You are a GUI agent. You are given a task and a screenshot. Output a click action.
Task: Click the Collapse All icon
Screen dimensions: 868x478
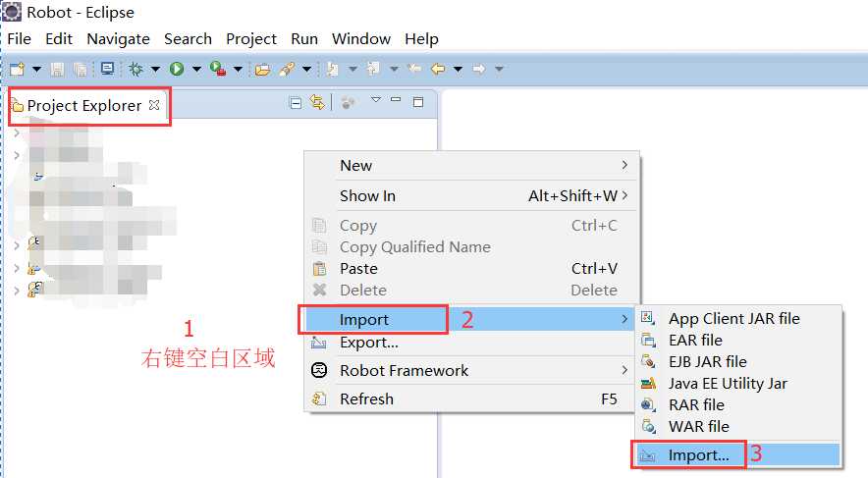click(x=297, y=102)
